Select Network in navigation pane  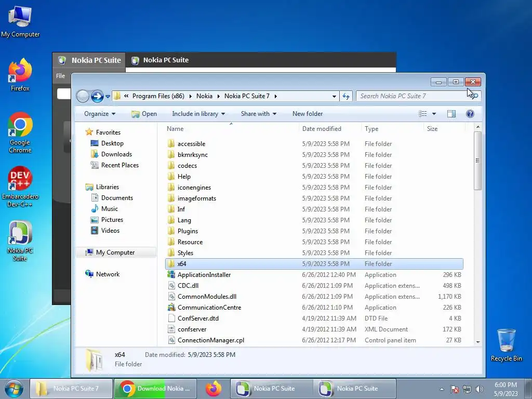pyautogui.click(x=102, y=274)
